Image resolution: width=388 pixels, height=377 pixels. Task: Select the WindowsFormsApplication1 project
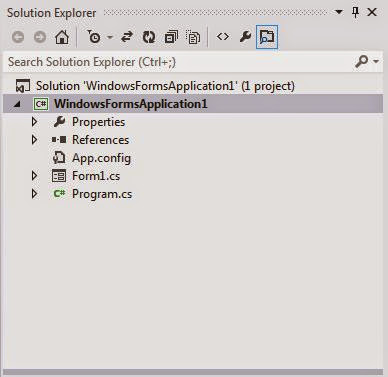(x=131, y=104)
